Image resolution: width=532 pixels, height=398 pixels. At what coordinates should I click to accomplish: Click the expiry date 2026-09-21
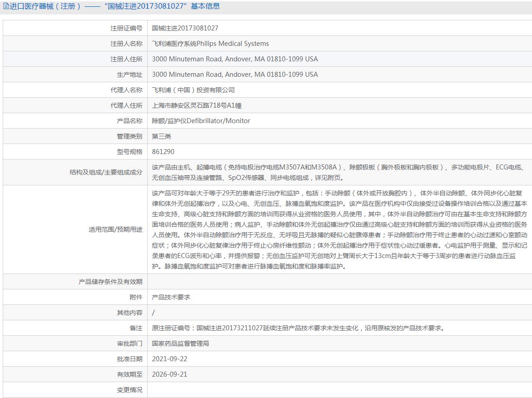pyautogui.click(x=169, y=374)
